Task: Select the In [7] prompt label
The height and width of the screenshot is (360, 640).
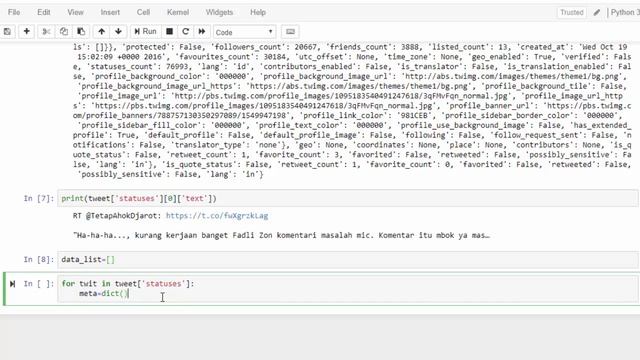Action: pos(38,198)
